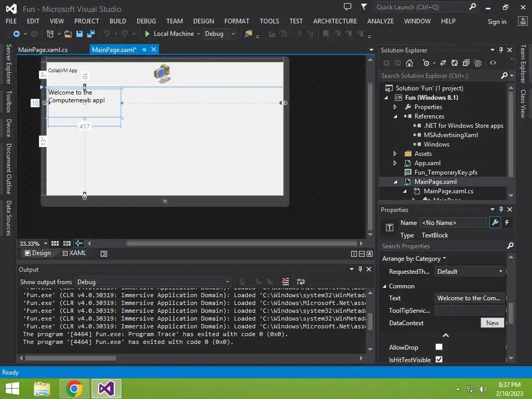Toggle word wrap in Output window
Viewport: 532px width, 399px height.
point(301,282)
